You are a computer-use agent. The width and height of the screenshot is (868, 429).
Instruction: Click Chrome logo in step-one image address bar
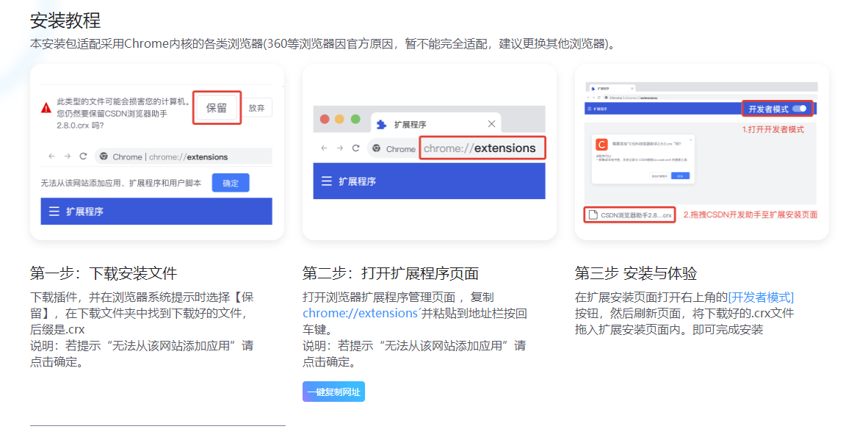103,156
